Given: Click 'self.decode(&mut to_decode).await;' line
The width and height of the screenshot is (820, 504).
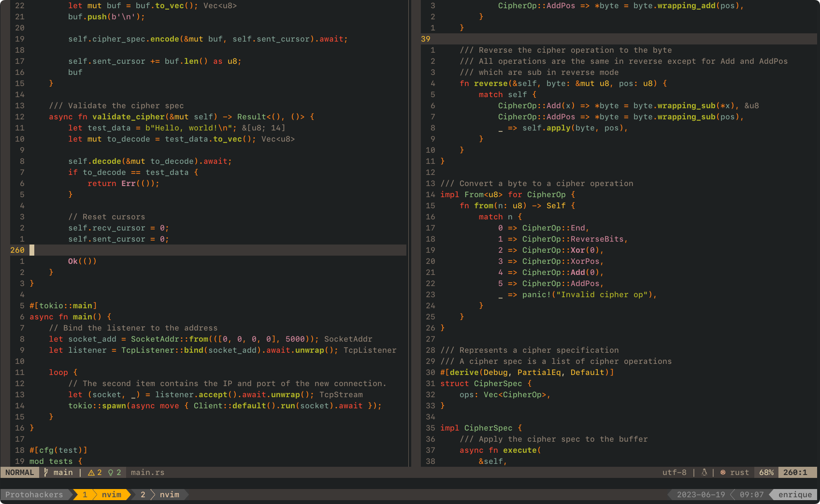Looking at the screenshot, I should coord(150,161).
